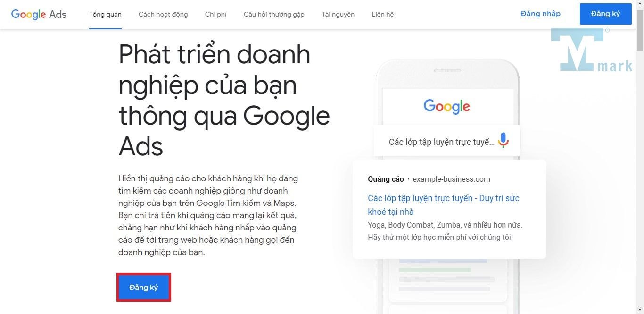Screen dimensions: 644x314
Task: Click the Đăng nhập link
Action: pos(541,14)
